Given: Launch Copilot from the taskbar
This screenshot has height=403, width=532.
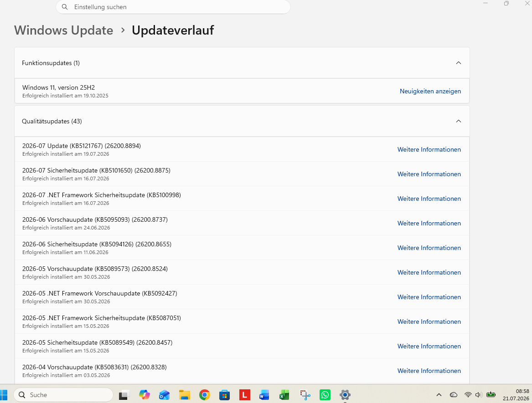Looking at the screenshot, I should (144, 395).
